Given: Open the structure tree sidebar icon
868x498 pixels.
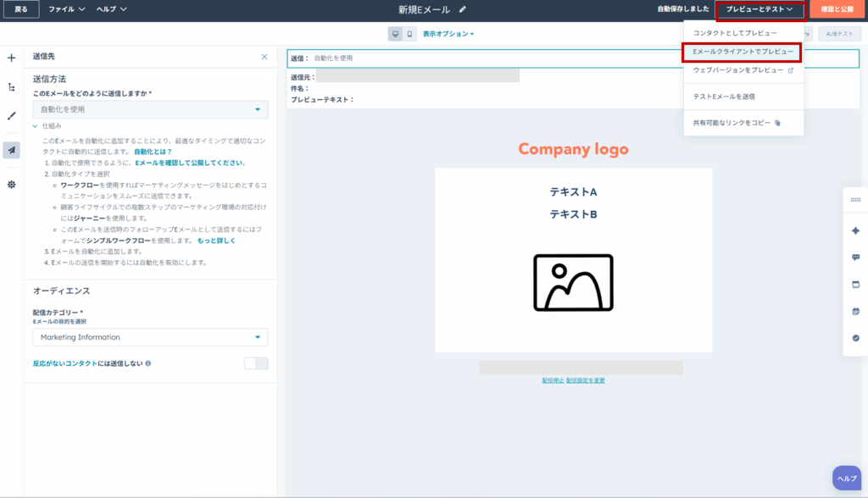Looking at the screenshot, I should click(x=11, y=86).
